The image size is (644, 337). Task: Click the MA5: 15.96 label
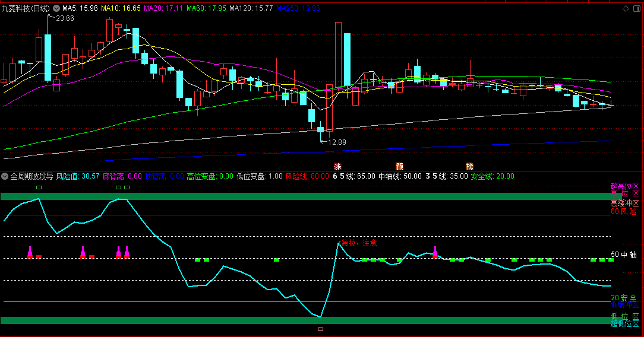click(80, 8)
